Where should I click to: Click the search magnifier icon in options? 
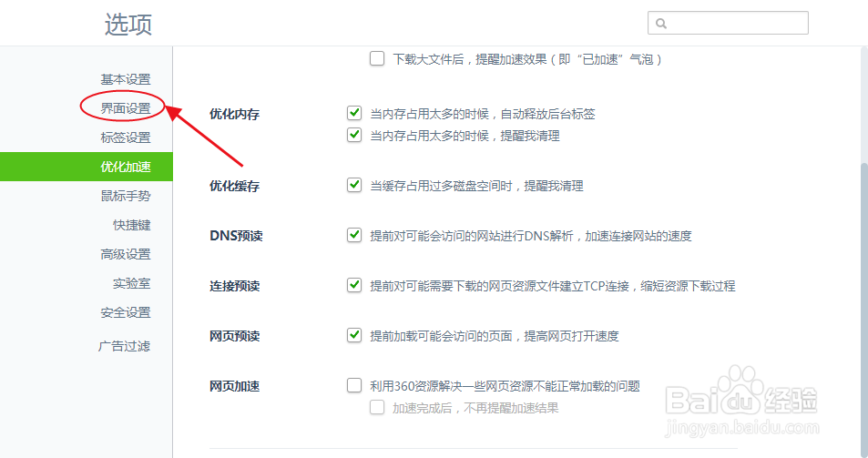click(x=661, y=24)
